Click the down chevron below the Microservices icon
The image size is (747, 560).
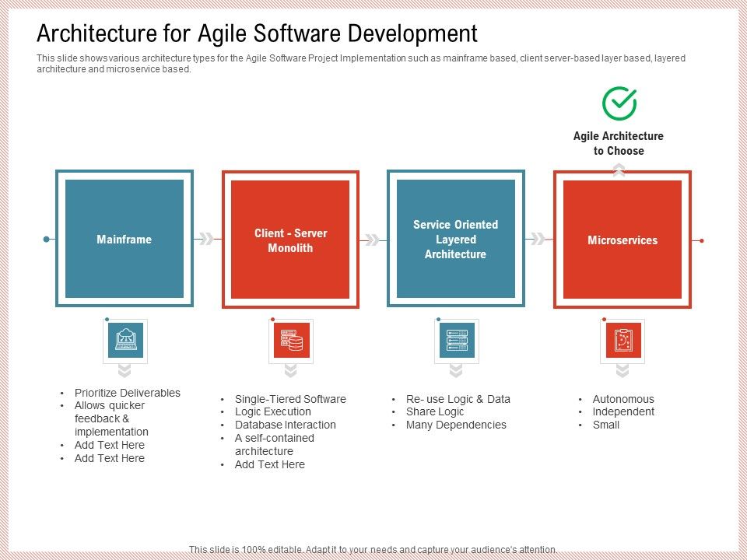[x=622, y=370]
